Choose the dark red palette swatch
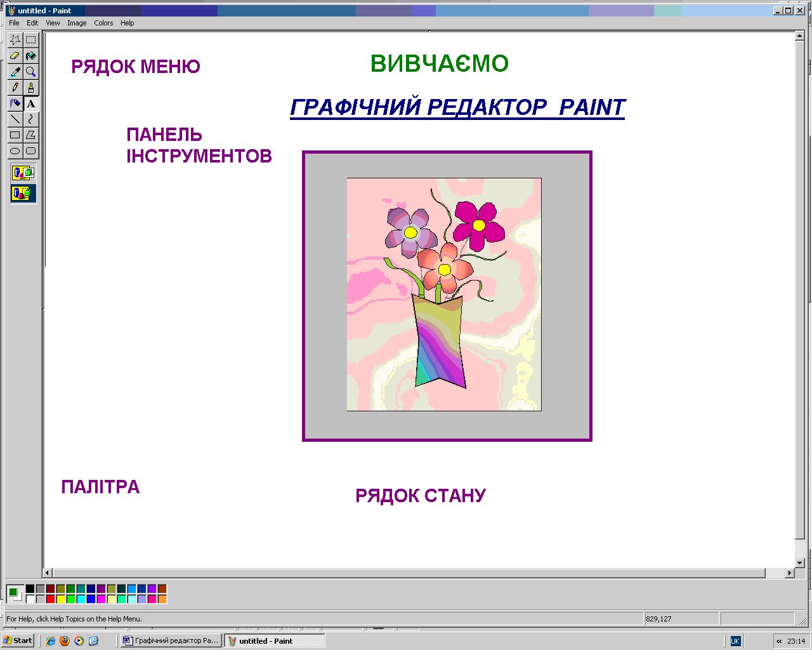 51,589
